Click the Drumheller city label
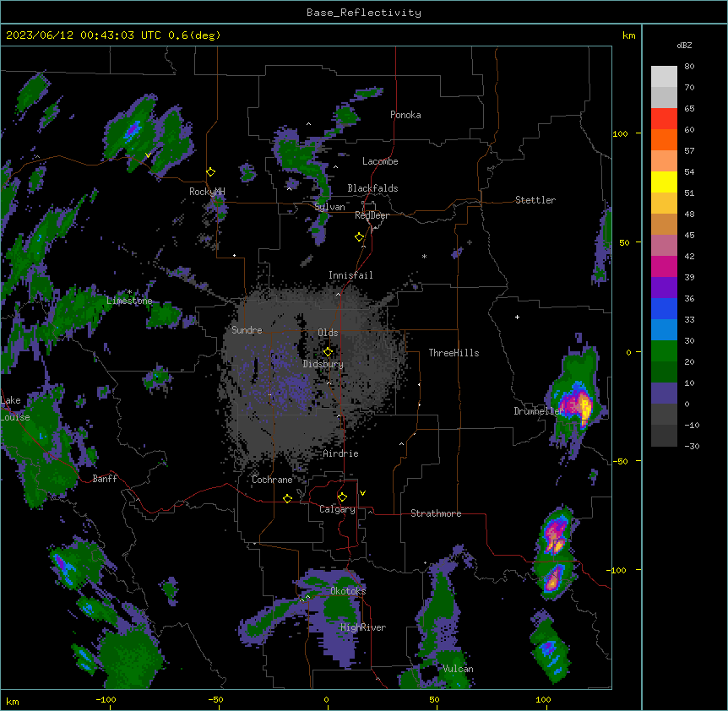This screenshot has width=728, height=711. [539, 411]
